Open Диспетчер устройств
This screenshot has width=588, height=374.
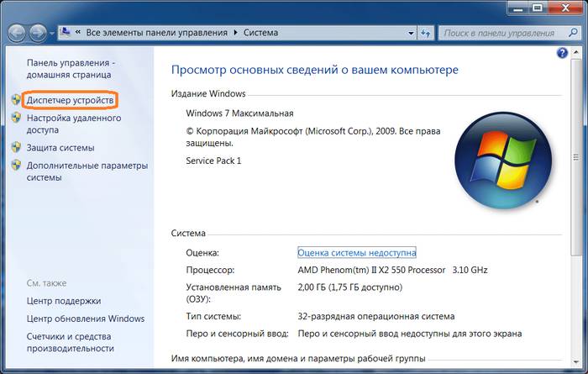[x=70, y=100]
